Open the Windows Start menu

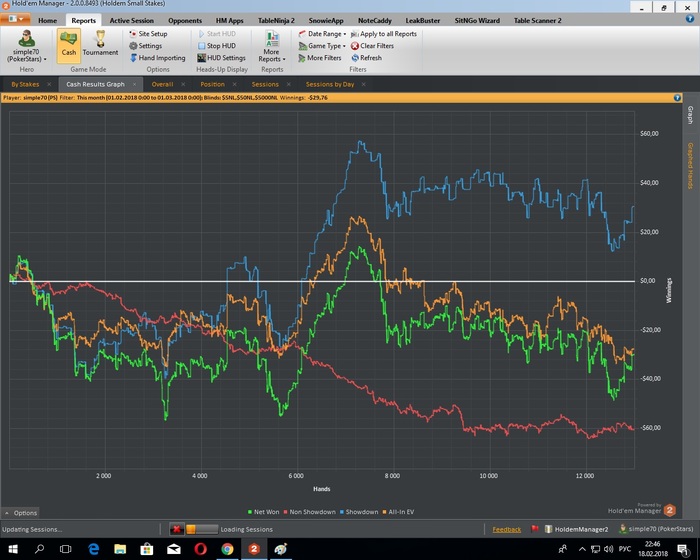click(x=13, y=549)
